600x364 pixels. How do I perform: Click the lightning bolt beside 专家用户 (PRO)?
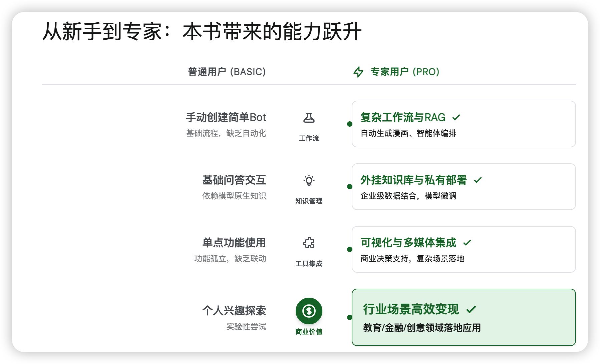coord(358,72)
